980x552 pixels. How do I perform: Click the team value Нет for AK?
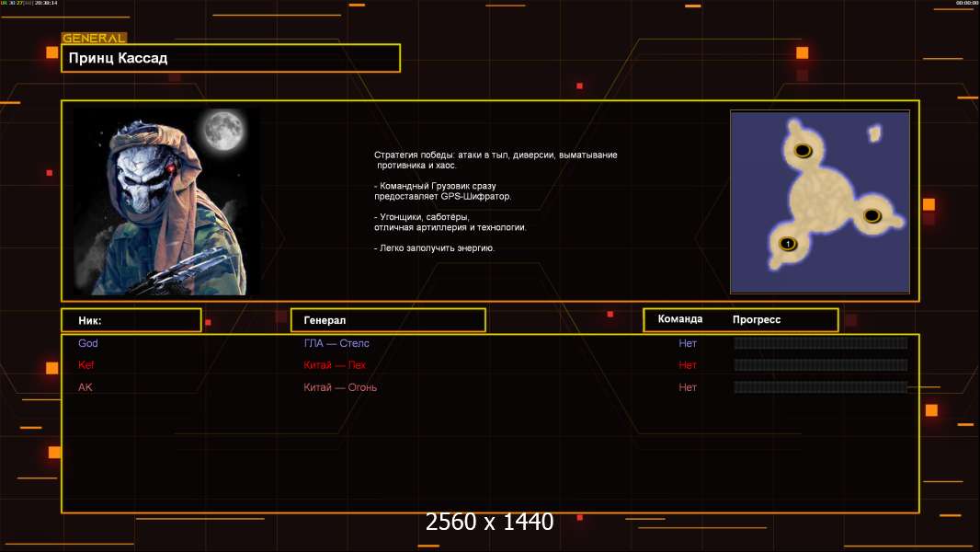(688, 387)
